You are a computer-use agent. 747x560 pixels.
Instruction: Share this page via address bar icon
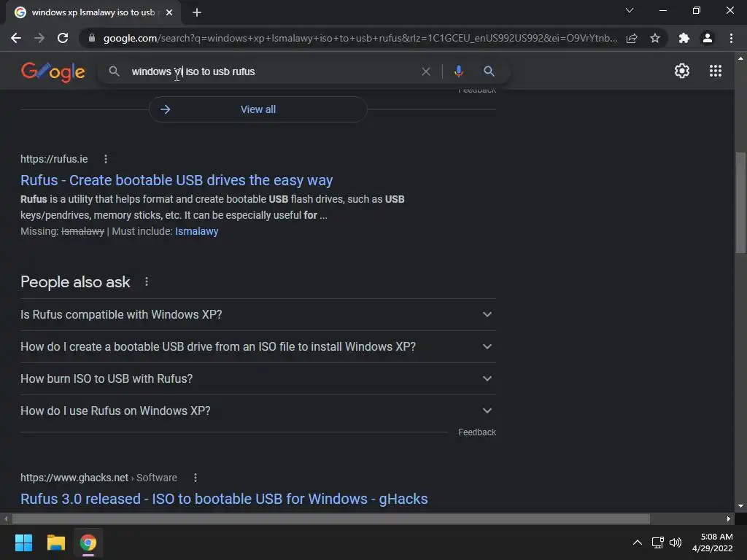632,38
